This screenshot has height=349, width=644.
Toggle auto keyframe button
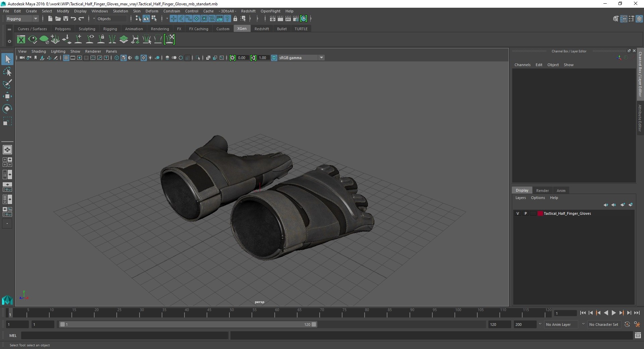point(627,325)
